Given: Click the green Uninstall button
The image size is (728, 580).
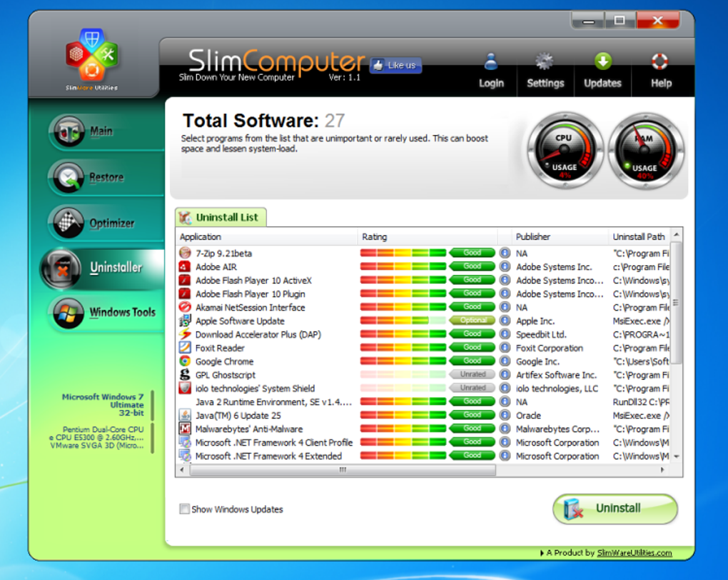Looking at the screenshot, I should (615, 509).
